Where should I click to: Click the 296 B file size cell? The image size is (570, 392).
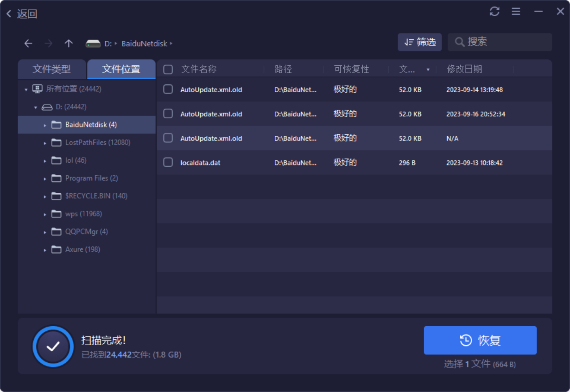407,163
